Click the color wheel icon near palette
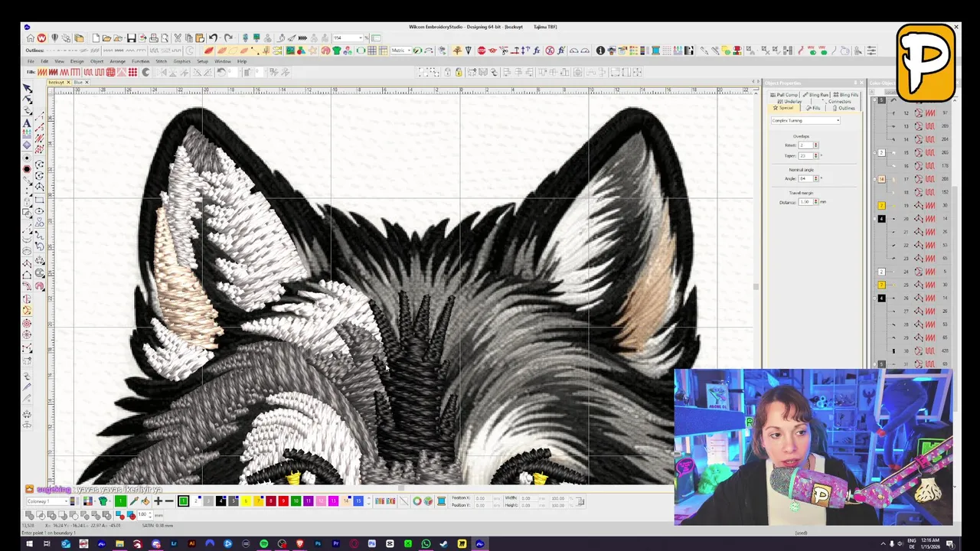980x551 pixels. pos(416,500)
